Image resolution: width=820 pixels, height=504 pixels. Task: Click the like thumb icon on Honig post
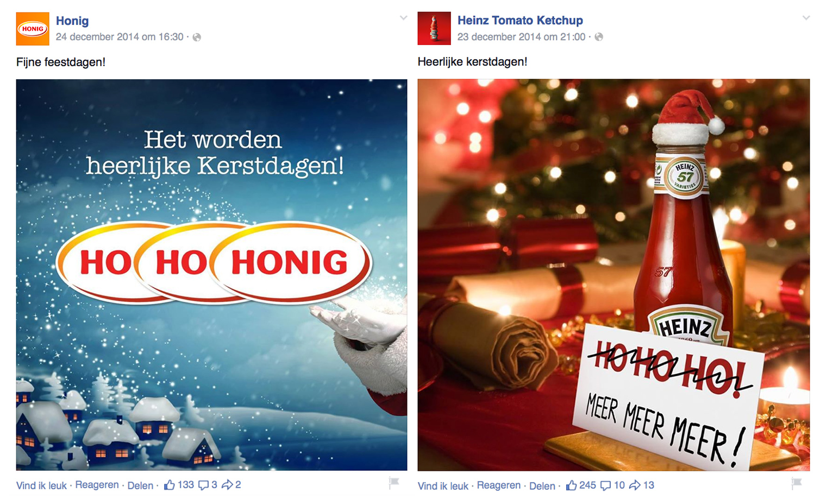click(170, 485)
